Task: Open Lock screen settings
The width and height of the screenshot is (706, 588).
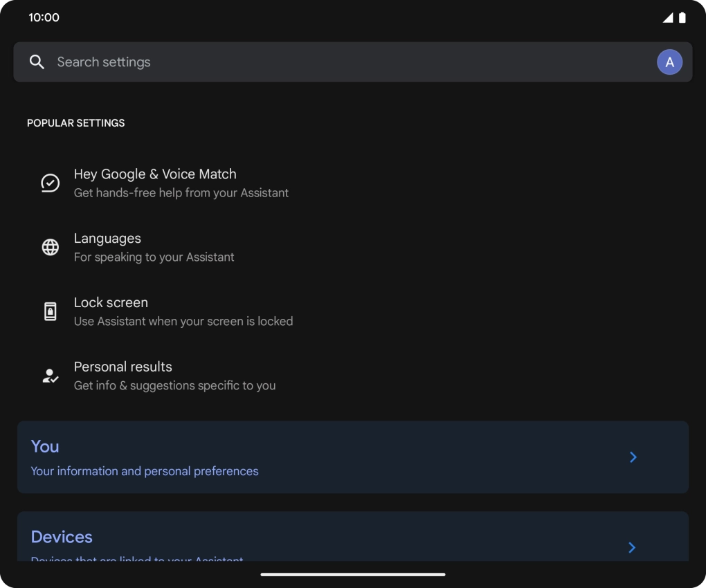Action: pos(111,303)
